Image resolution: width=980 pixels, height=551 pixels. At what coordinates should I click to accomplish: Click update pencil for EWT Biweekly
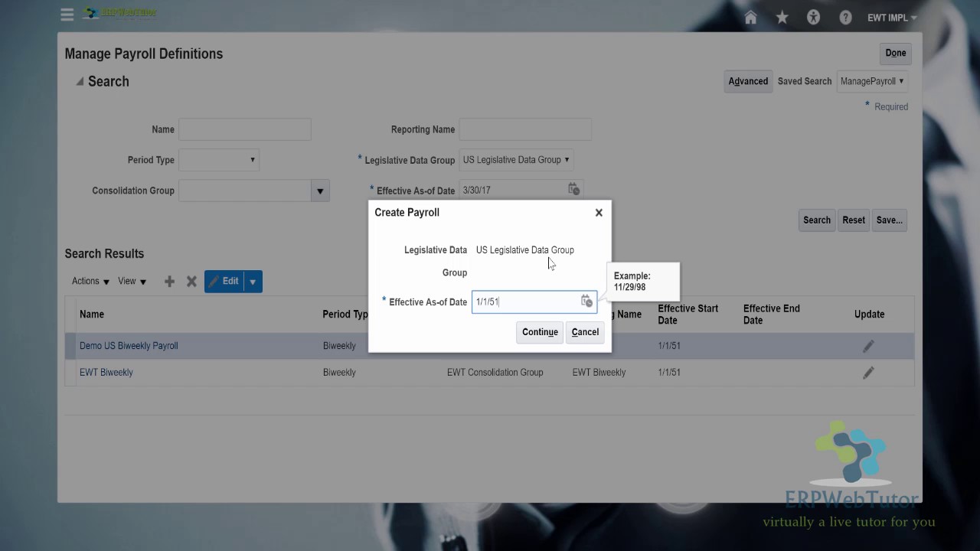click(x=868, y=373)
